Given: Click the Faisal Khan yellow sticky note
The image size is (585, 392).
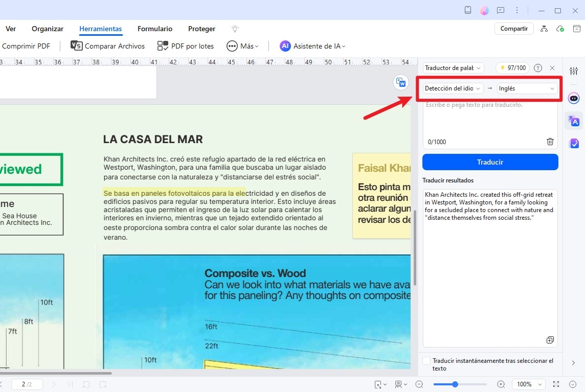Looking at the screenshot, I should click(x=381, y=196).
